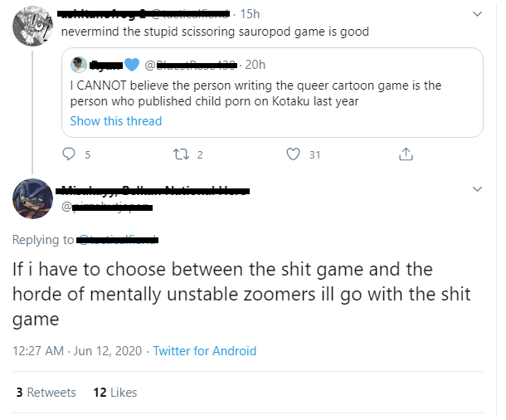View the 12 Likes list
This screenshot has height=420, width=506.
pos(115,392)
